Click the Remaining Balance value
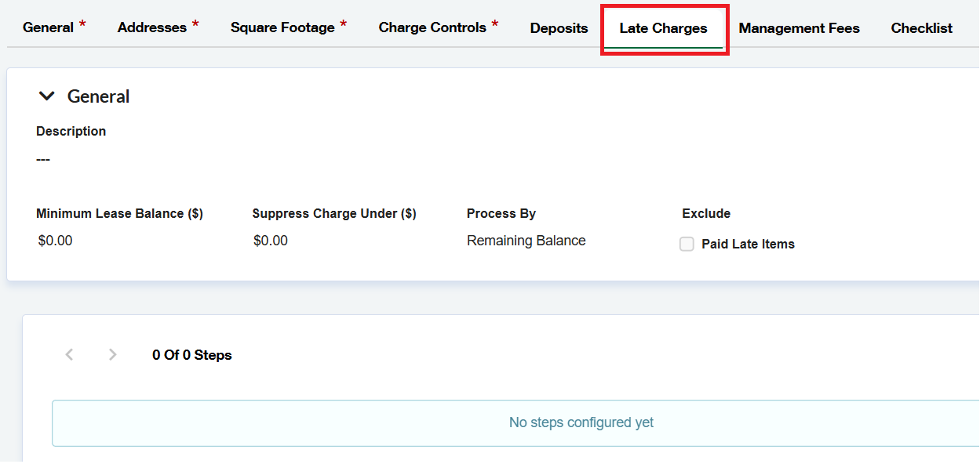 (x=526, y=241)
